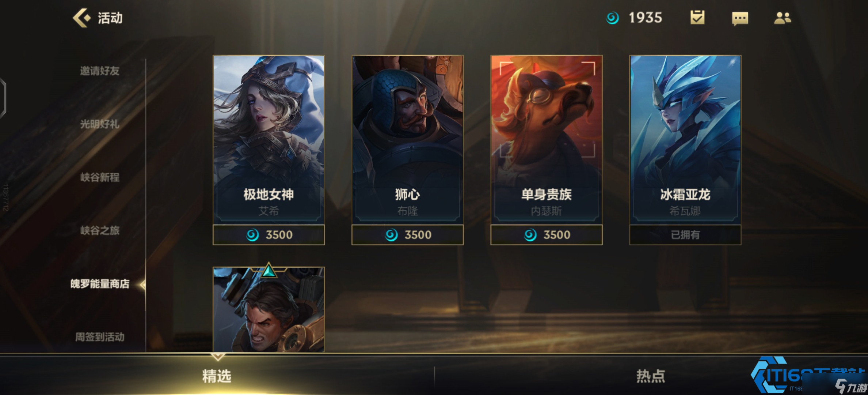The width and height of the screenshot is (868, 395).
Task: Go back using the arrow beside 活动
Action: click(81, 18)
